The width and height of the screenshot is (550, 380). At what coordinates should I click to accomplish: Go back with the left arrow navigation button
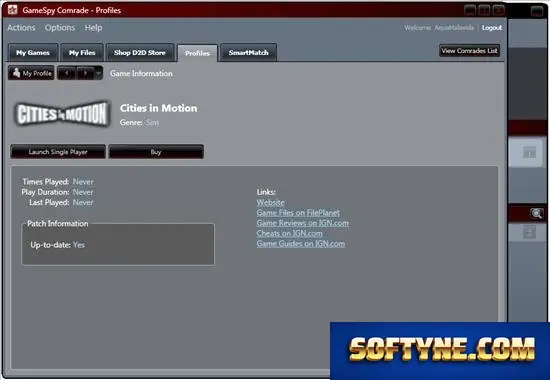click(67, 73)
